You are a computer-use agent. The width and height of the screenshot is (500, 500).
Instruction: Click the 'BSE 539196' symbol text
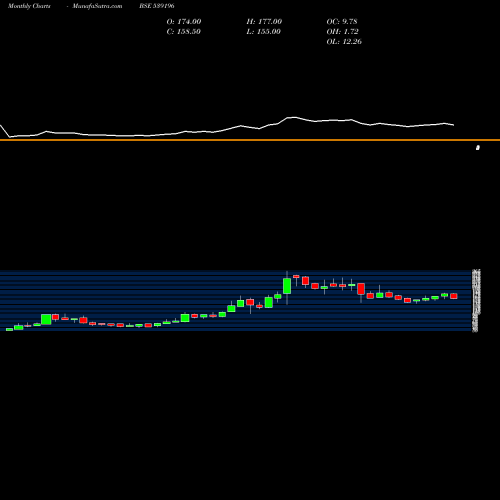click(157, 6)
